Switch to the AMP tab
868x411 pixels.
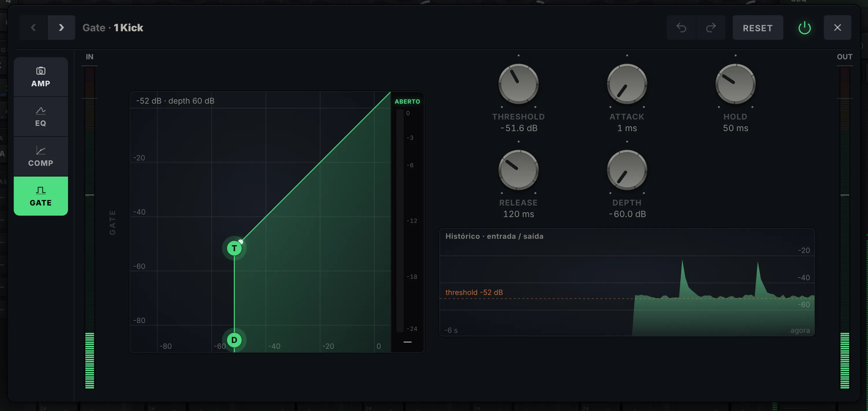point(41,77)
